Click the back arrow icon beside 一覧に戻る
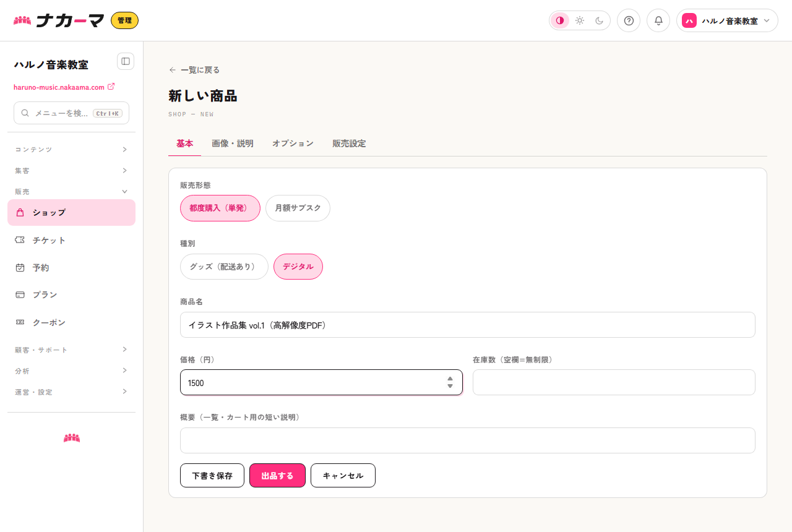This screenshot has width=792, height=532. click(172, 70)
